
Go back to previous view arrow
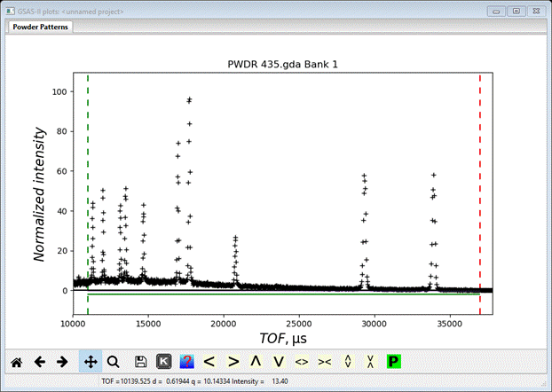pos(39,361)
